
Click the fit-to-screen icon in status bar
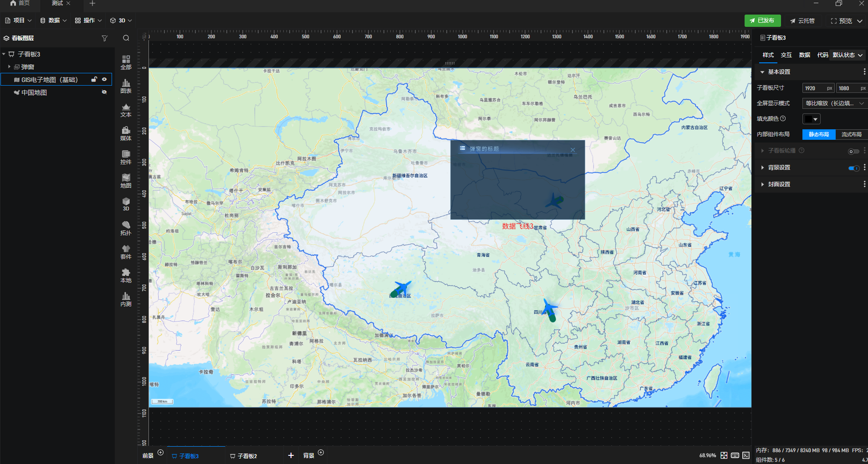tap(724, 455)
